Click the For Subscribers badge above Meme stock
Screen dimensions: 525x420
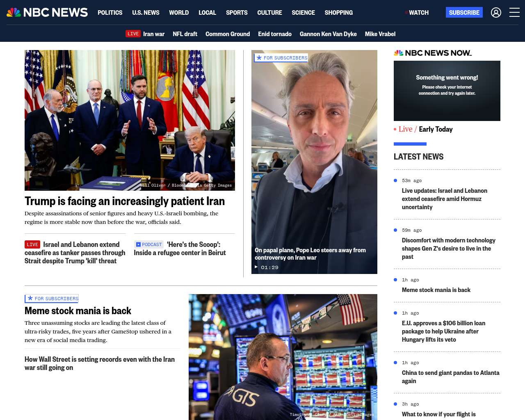tap(52, 299)
